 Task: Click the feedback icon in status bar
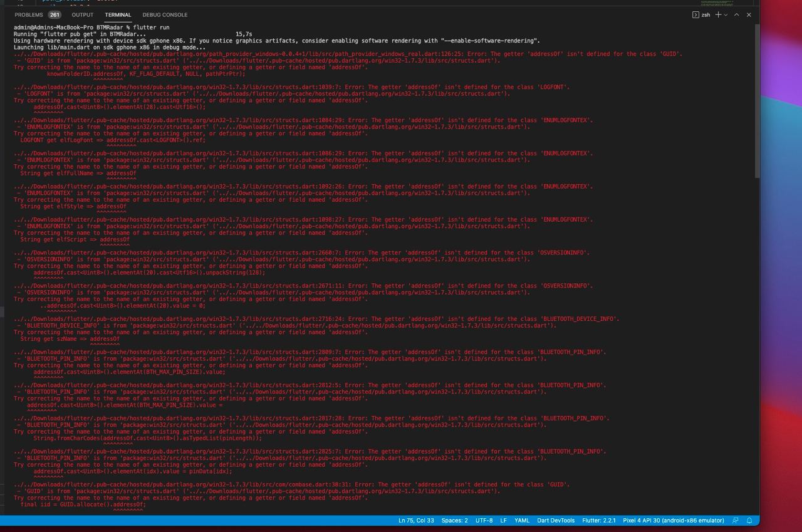click(x=736, y=520)
